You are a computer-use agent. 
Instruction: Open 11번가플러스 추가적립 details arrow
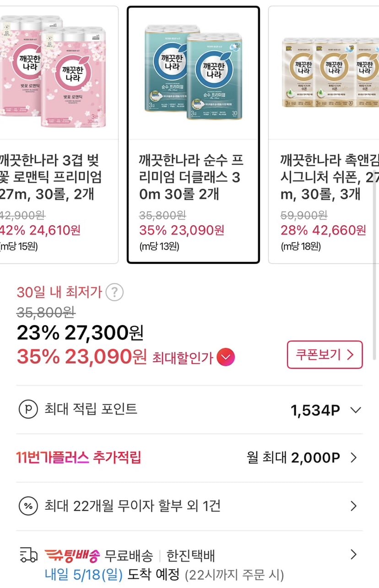click(353, 457)
